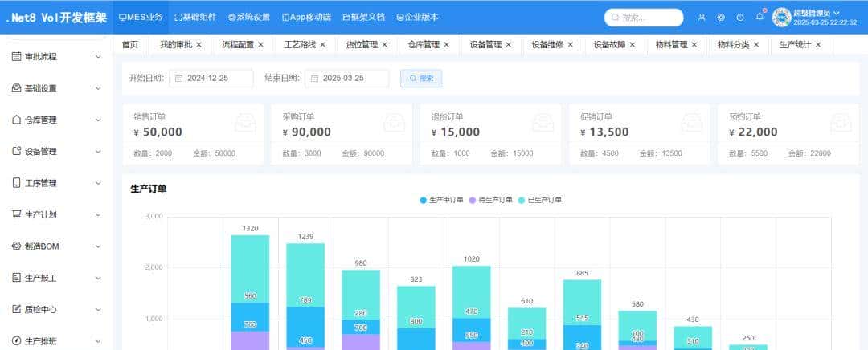The width and height of the screenshot is (868, 350).
Task: Toggle 已生产订单 legend series
Action: coord(540,200)
